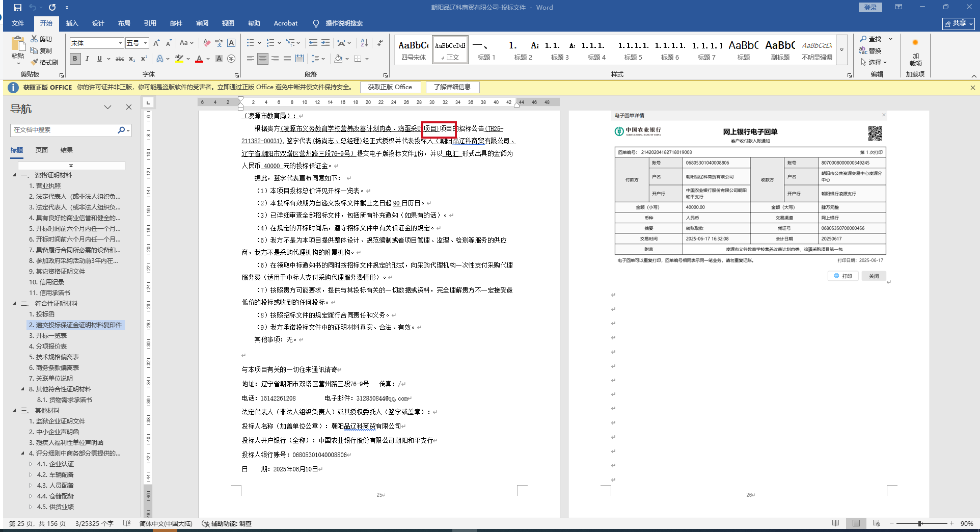The image size is (980, 532).
Task: Save the document from the quick access toolbar
Action: [x=18, y=8]
